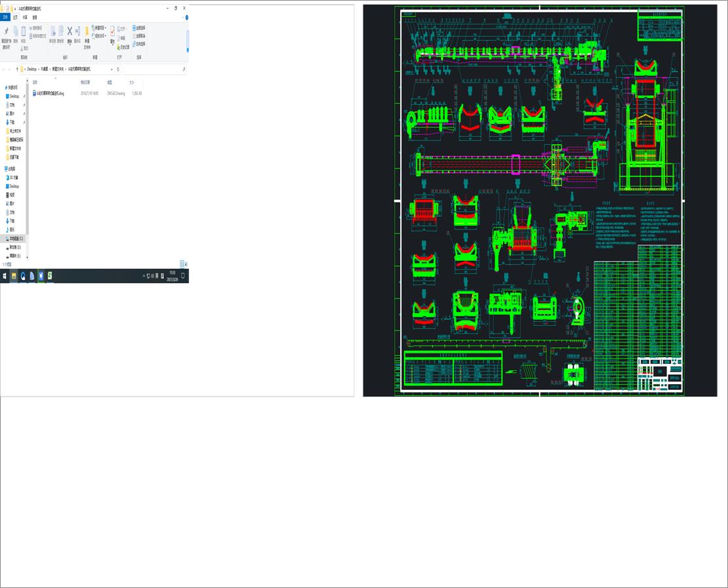The height and width of the screenshot is (588, 728).
Task: Click the search magnifier icon in Explorer
Action: 184,69
